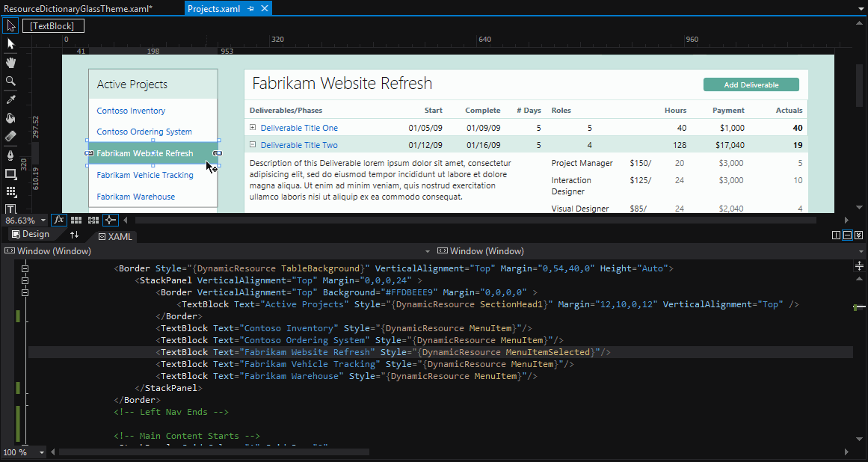Screen dimensions: 868x462
Task: Click the right link handle on selected TextBlock
Action: click(x=218, y=153)
